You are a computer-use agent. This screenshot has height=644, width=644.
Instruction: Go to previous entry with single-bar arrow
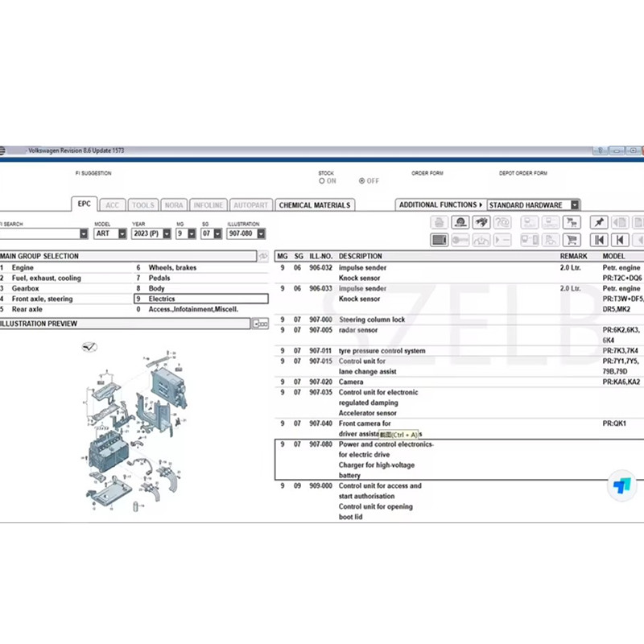tap(620, 240)
